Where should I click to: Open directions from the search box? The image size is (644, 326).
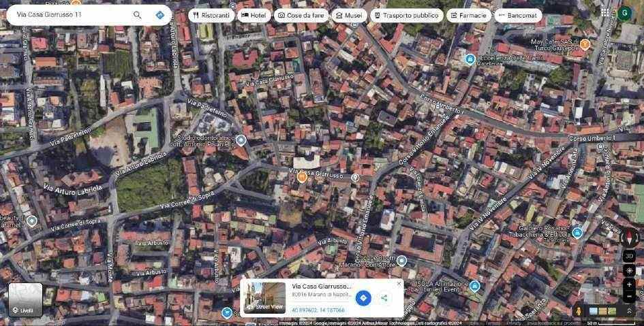coord(159,14)
